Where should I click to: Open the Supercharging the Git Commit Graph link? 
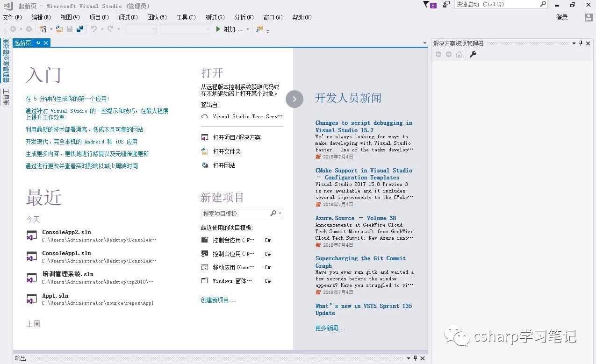tap(360, 262)
